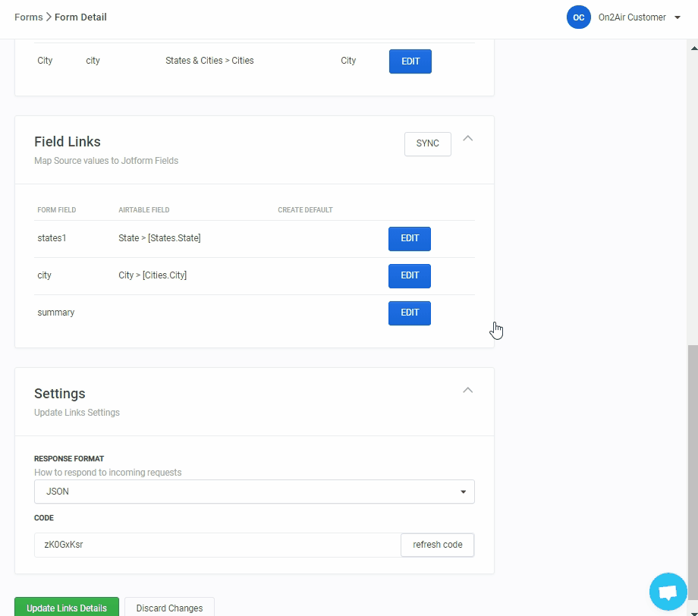Open the chat support bubble icon
This screenshot has width=698, height=616.
[668, 592]
